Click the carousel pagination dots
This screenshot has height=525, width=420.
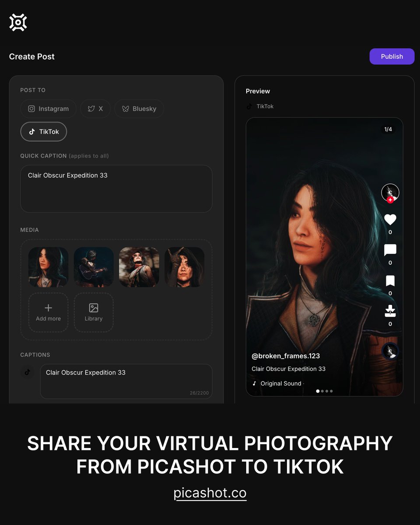pos(325,391)
